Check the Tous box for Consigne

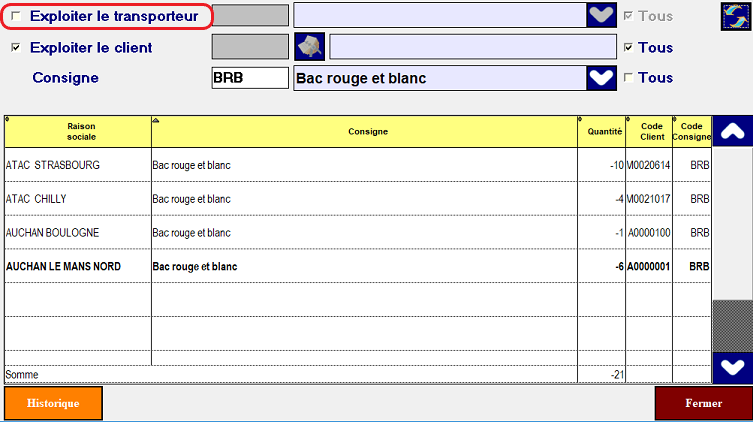coord(628,77)
